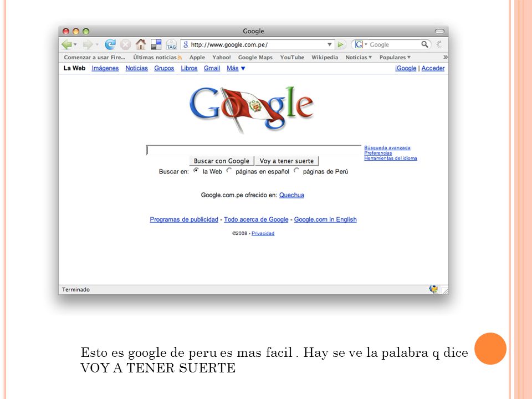Select the La Web tab on Google

tap(74, 68)
